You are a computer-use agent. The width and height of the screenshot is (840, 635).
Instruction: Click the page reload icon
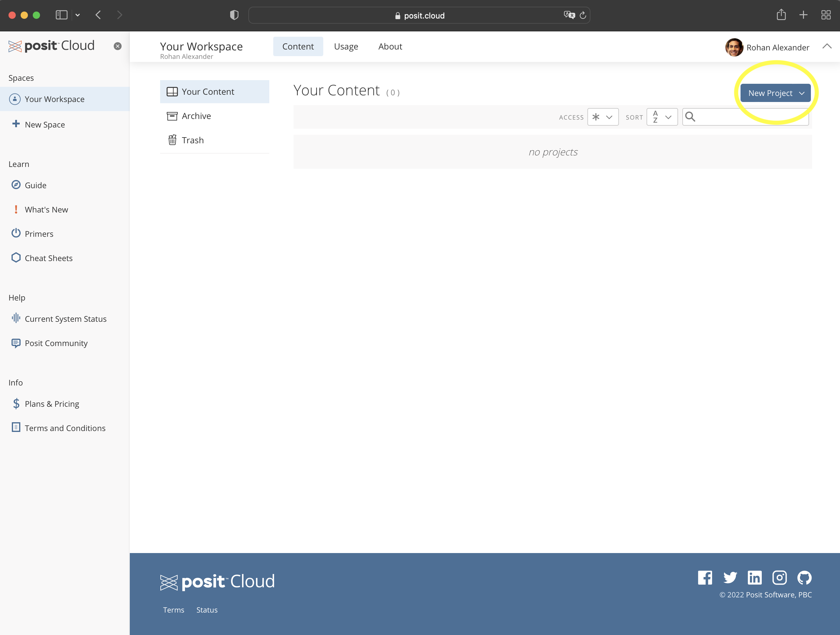pyautogui.click(x=583, y=15)
